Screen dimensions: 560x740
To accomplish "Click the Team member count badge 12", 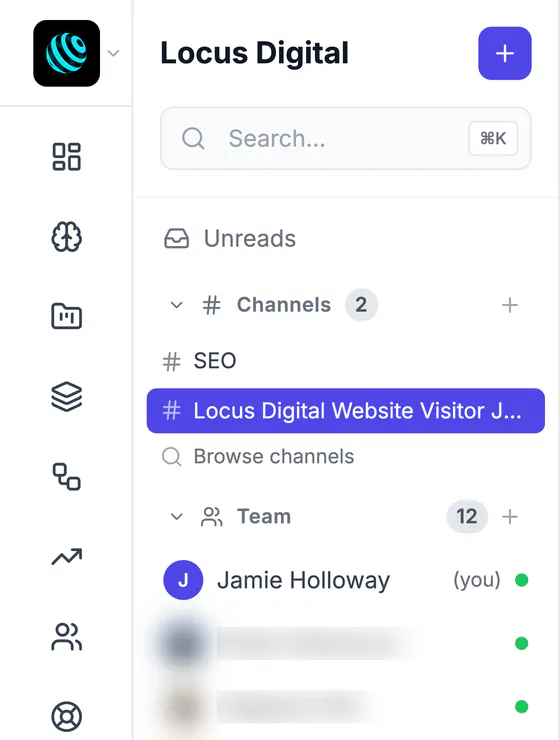I will tap(467, 517).
